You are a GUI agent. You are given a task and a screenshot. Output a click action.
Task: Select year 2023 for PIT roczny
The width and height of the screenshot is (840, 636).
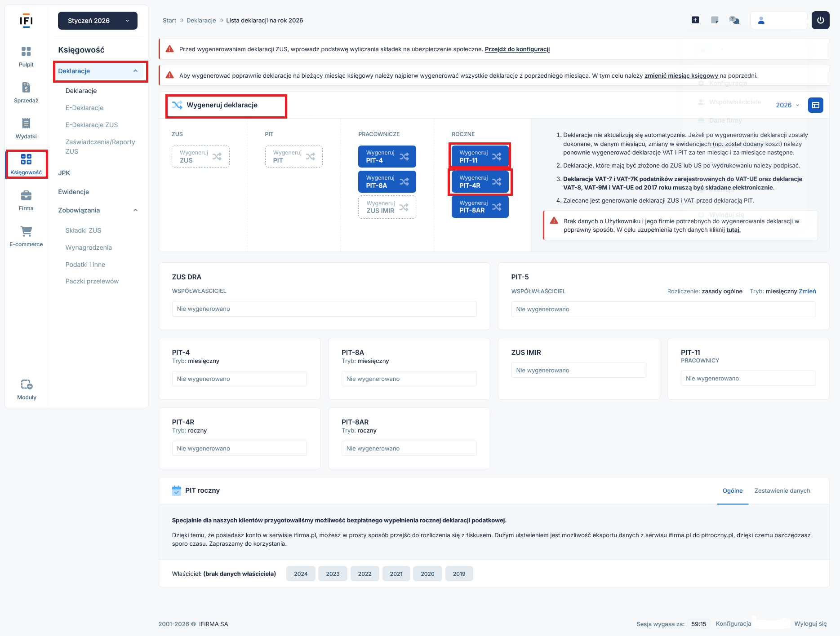point(333,574)
